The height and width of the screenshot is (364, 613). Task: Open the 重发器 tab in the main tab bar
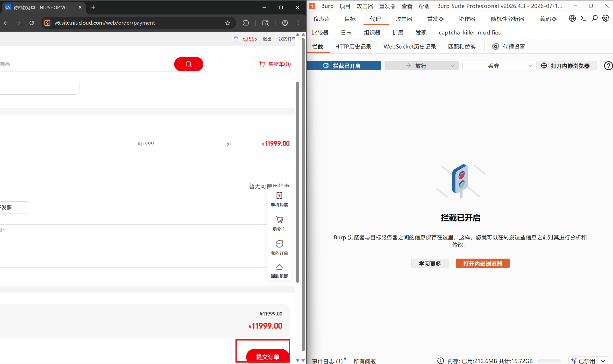(x=435, y=19)
